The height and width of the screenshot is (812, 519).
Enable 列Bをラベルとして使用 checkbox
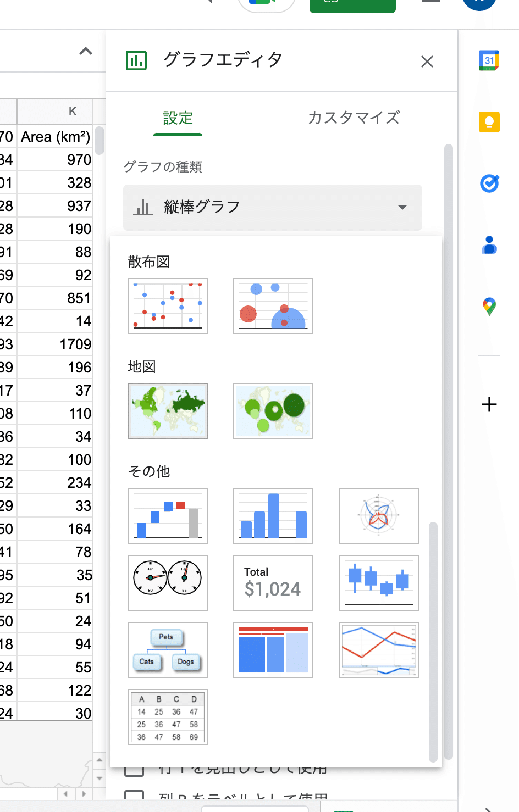click(134, 797)
